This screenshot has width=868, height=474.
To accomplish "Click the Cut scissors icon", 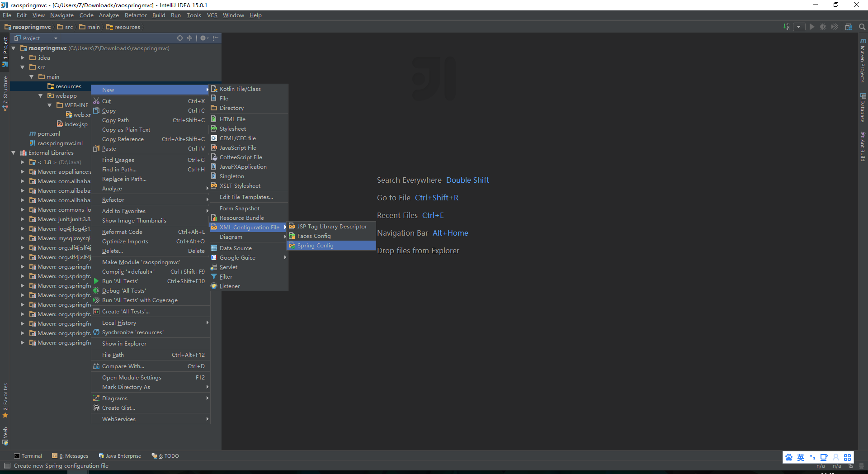I will pyautogui.click(x=96, y=101).
